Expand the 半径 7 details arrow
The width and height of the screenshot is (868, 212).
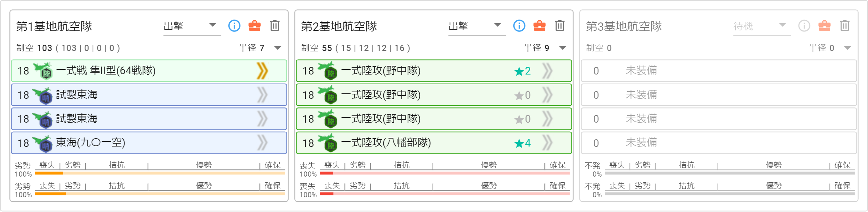point(278,48)
